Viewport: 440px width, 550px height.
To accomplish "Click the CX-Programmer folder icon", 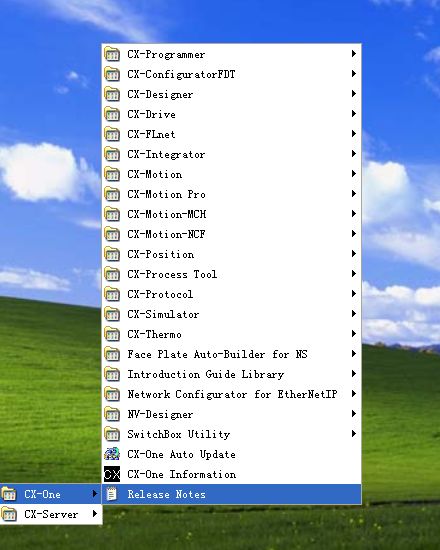I will coord(112,54).
